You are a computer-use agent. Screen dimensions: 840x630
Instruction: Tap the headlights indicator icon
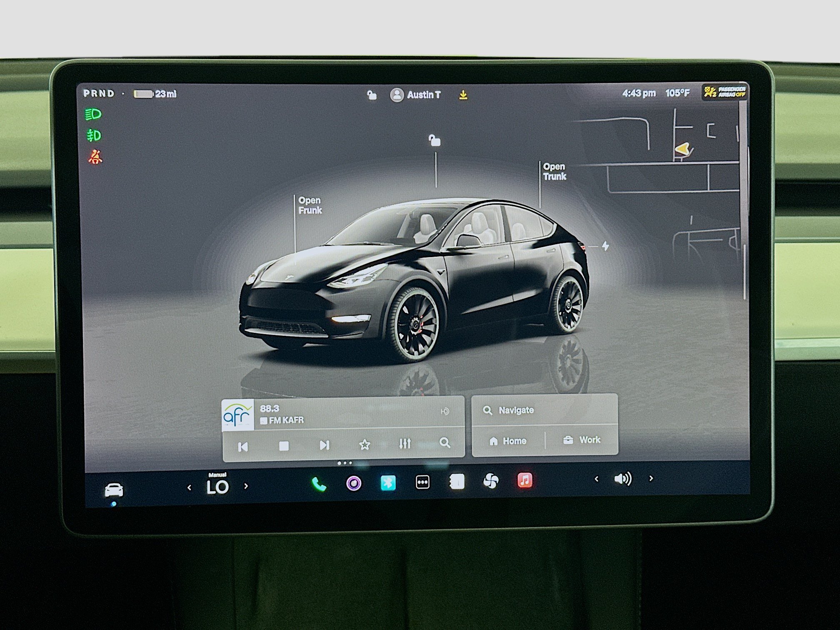(93, 114)
